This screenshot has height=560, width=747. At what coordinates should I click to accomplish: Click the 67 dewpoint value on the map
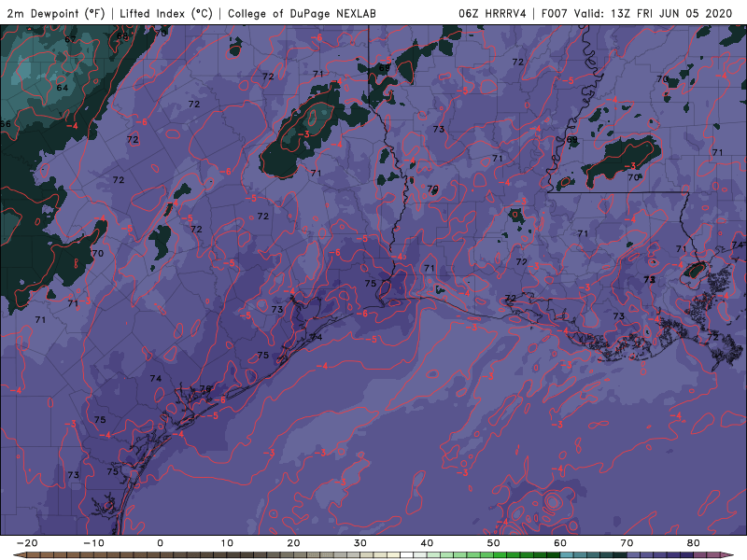(x=70, y=39)
